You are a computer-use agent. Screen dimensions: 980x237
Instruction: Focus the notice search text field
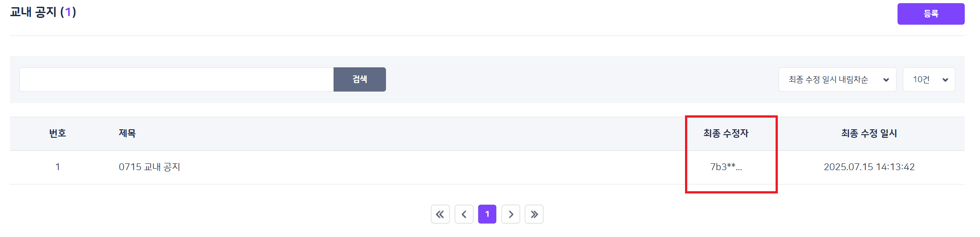[x=176, y=79]
